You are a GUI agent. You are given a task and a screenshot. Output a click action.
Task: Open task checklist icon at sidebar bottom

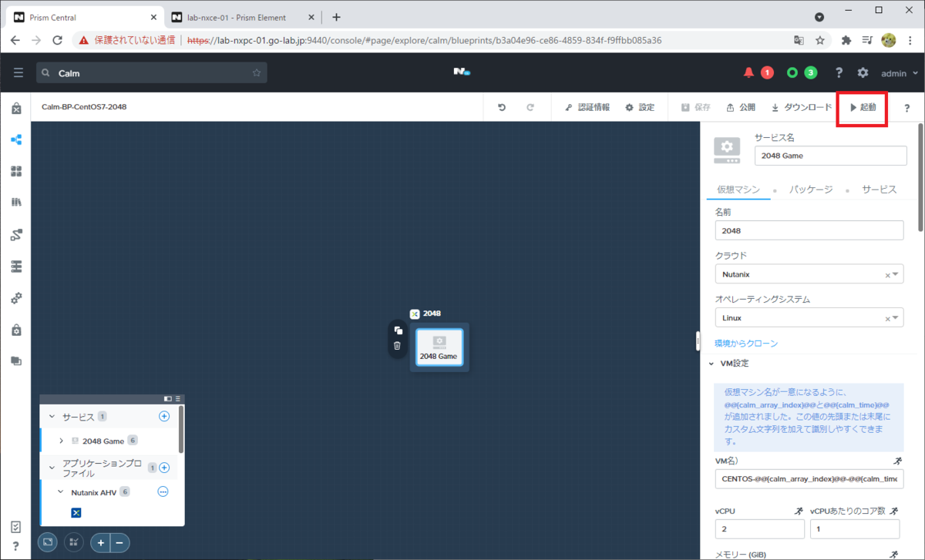pyautogui.click(x=16, y=528)
